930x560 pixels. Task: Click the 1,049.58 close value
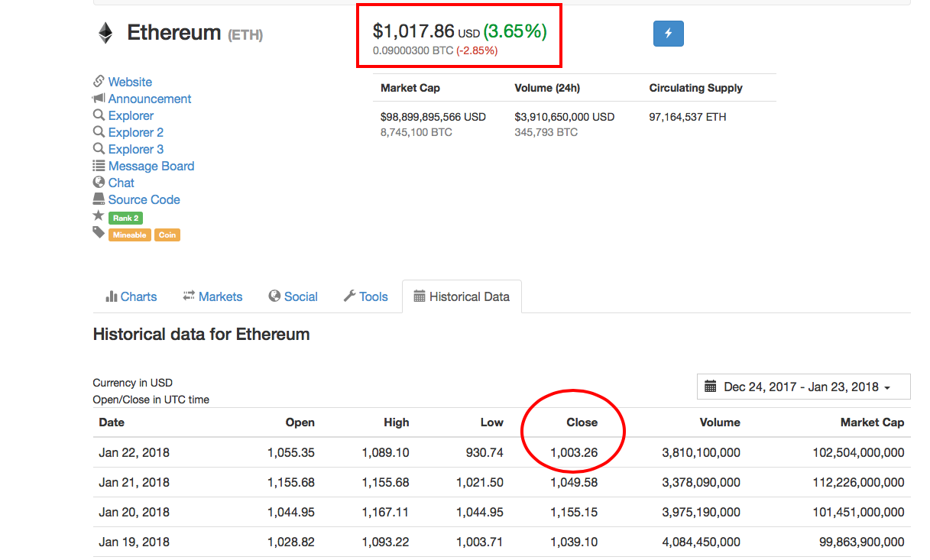click(574, 482)
